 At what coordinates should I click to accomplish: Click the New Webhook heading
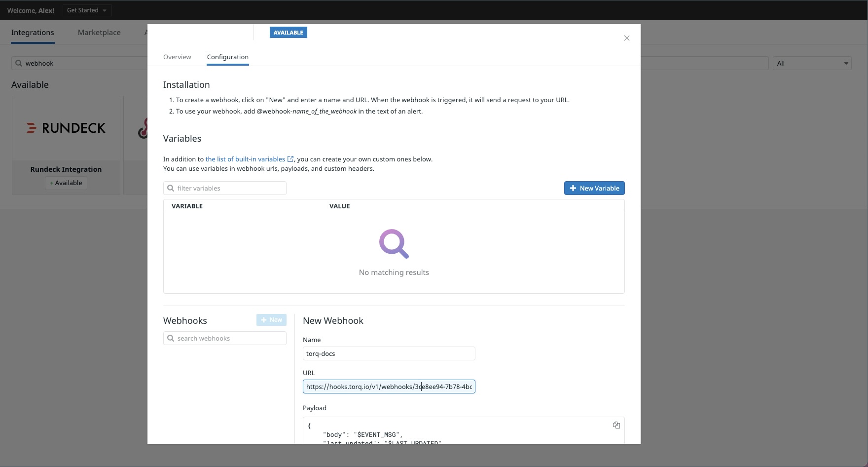pyautogui.click(x=333, y=320)
